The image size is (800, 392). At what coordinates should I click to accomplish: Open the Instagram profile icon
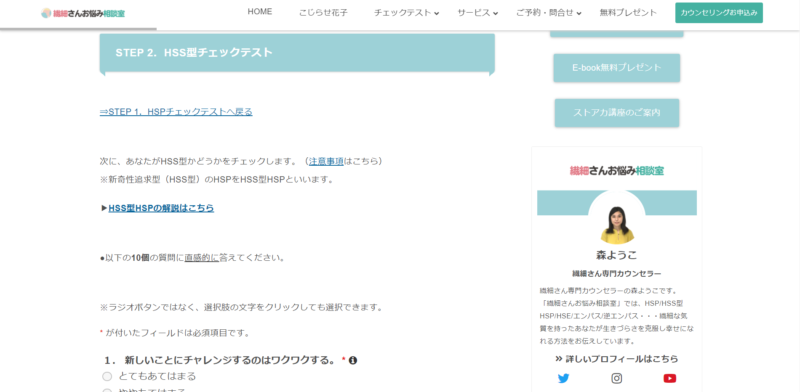pos(617,378)
